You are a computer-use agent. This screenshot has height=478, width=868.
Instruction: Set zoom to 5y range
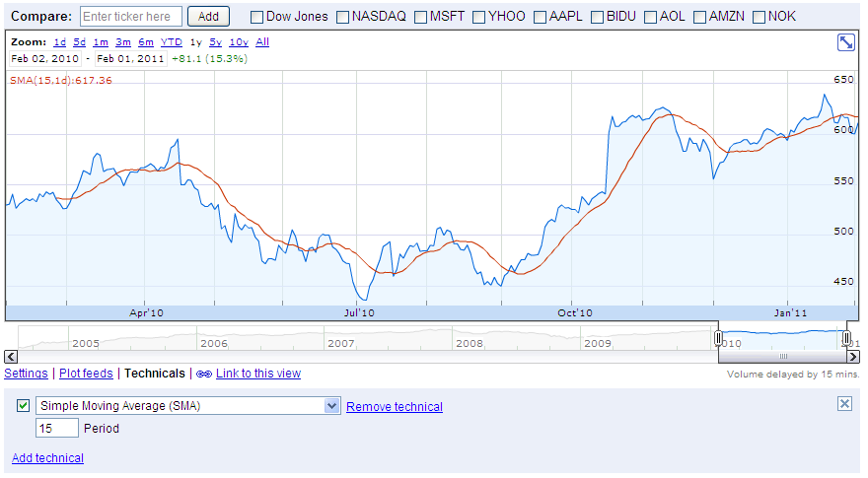(x=215, y=42)
